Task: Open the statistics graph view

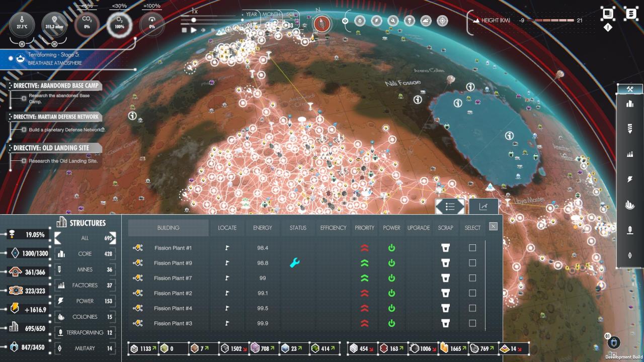Action: [x=484, y=207]
